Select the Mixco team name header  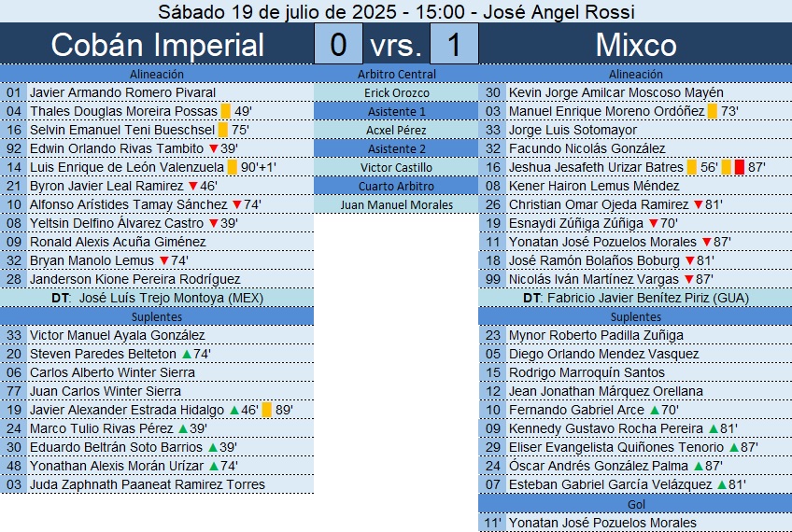pos(635,45)
